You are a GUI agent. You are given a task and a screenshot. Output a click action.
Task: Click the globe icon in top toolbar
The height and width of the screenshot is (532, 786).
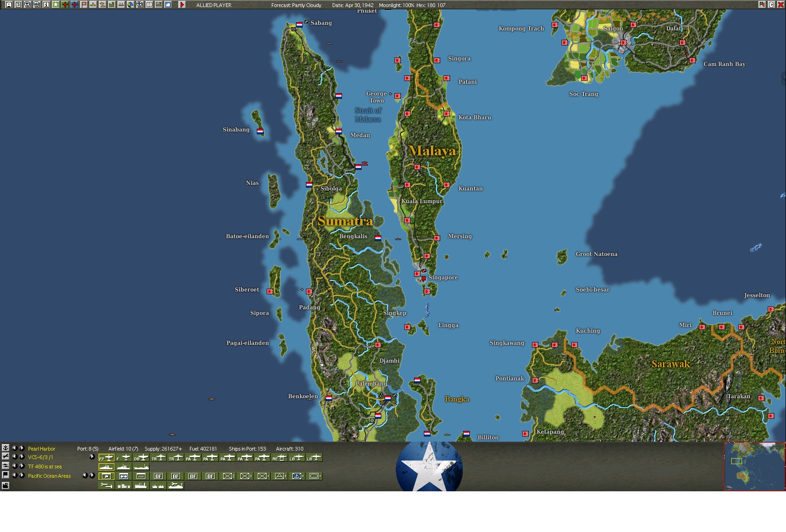tap(130, 5)
